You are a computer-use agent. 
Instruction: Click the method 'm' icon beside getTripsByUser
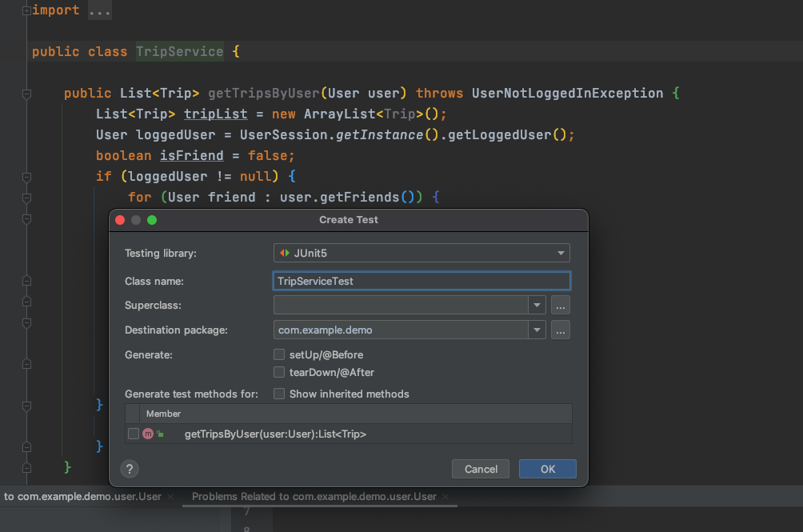point(148,434)
